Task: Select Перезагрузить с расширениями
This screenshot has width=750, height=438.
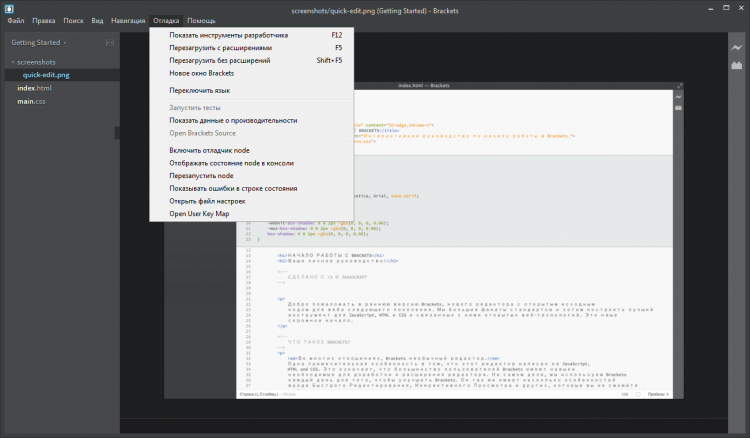Action: [220, 47]
